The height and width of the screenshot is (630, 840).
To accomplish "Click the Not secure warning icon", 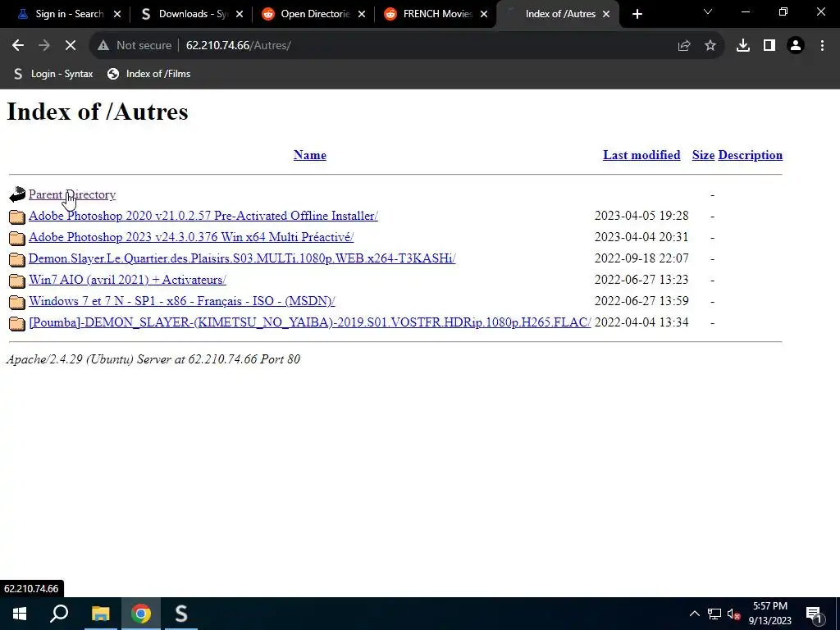I will pyautogui.click(x=103, y=46).
